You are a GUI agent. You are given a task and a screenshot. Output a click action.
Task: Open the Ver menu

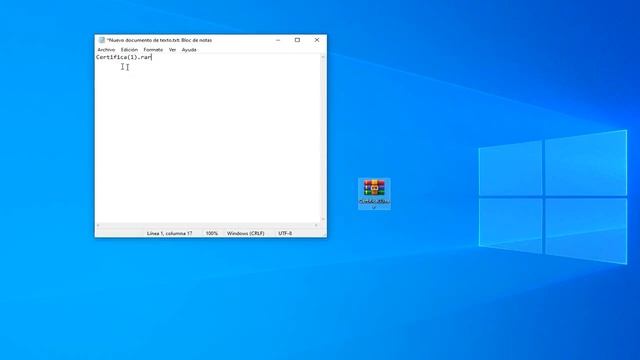click(172, 50)
